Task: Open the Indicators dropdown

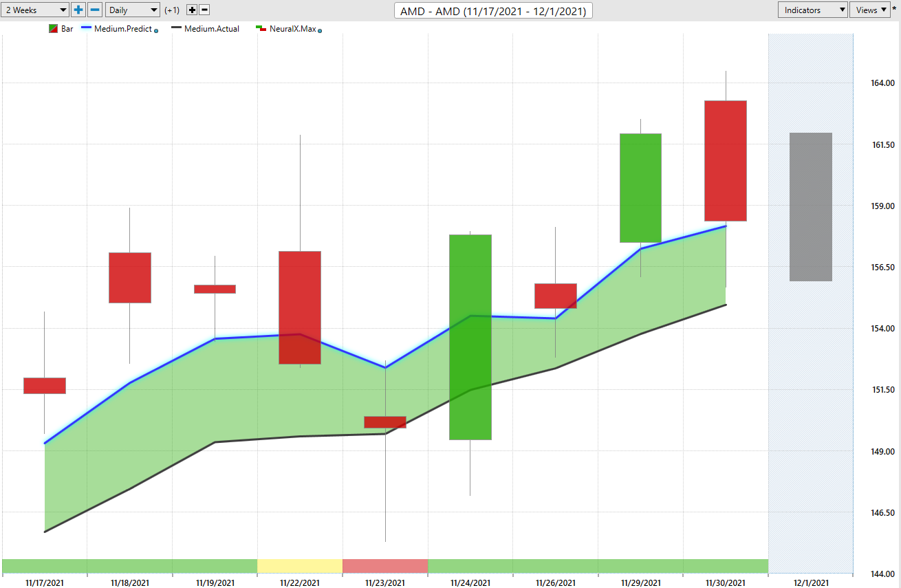Action: click(x=813, y=10)
